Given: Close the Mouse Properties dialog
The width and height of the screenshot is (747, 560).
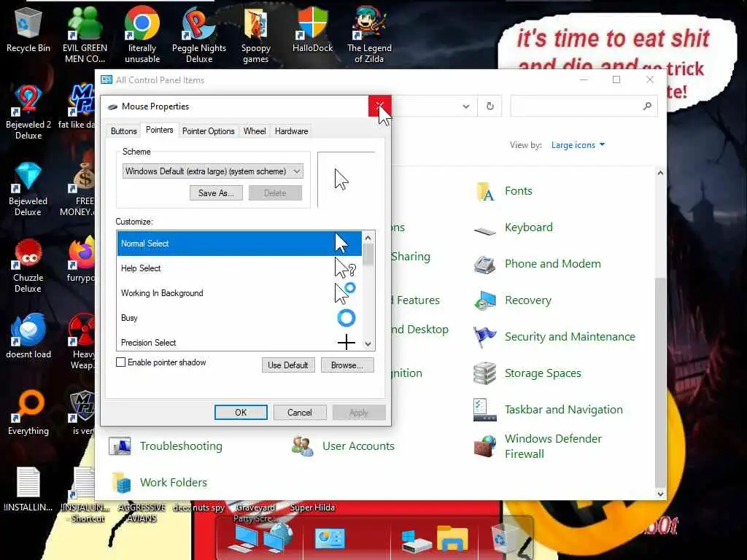Looking at the screenshot, I should [379, 106].
